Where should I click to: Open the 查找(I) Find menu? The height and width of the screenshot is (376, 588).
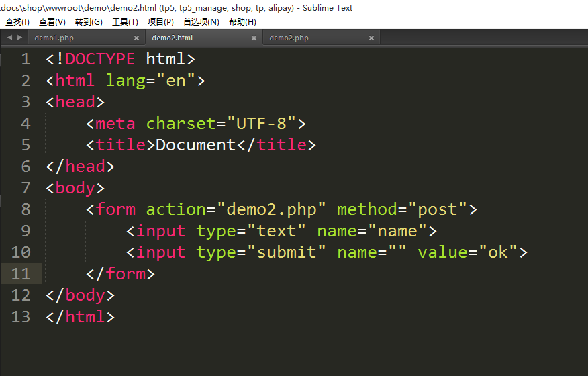[17, 22]
